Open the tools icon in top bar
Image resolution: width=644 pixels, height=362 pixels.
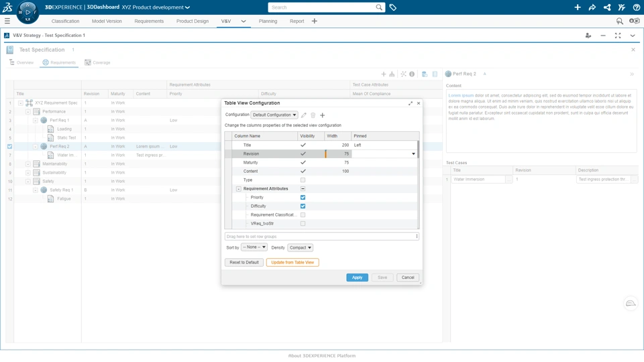(x=622, y=7)
